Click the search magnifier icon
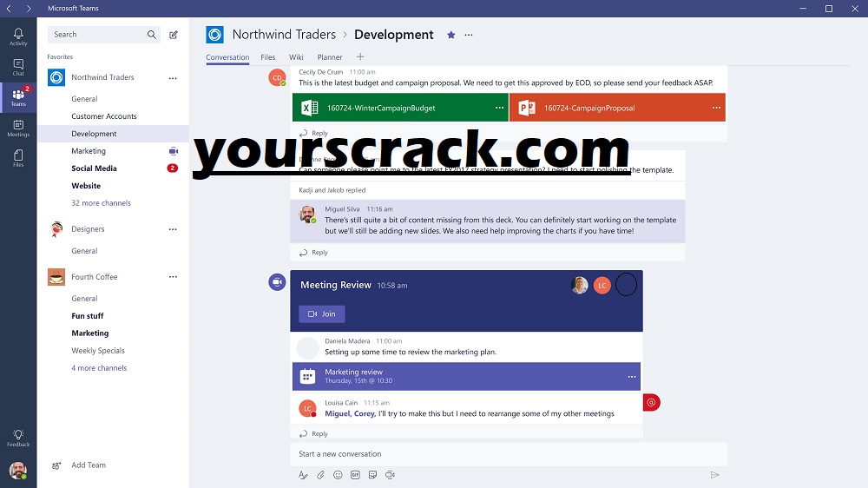This screenshot has height=488, width=868. point(152,35)
